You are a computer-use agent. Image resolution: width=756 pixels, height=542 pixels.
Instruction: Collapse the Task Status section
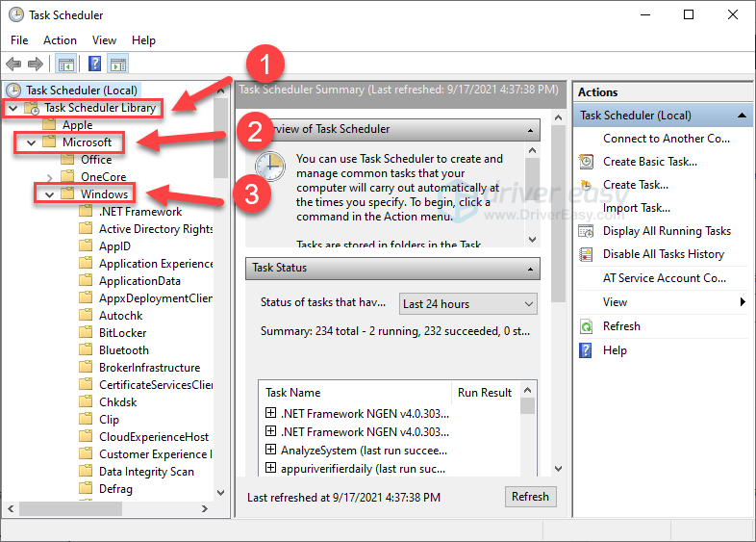[x=531, y=268]
